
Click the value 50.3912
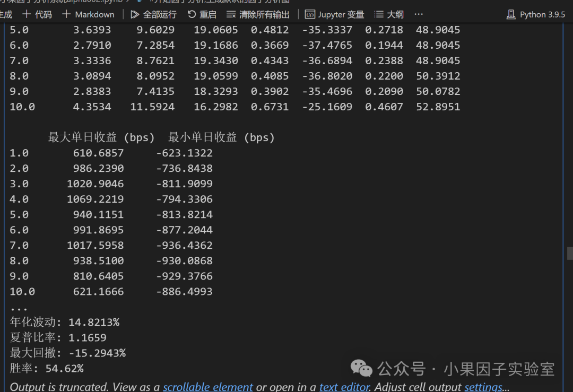click(438, 76)
